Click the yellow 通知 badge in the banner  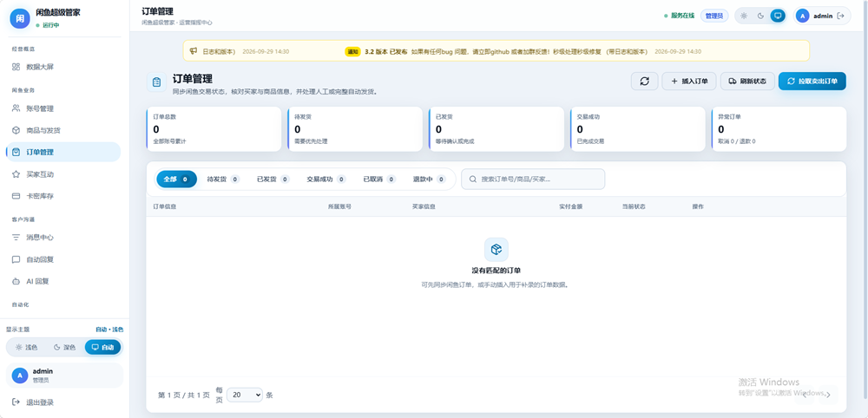click(352, 51)
